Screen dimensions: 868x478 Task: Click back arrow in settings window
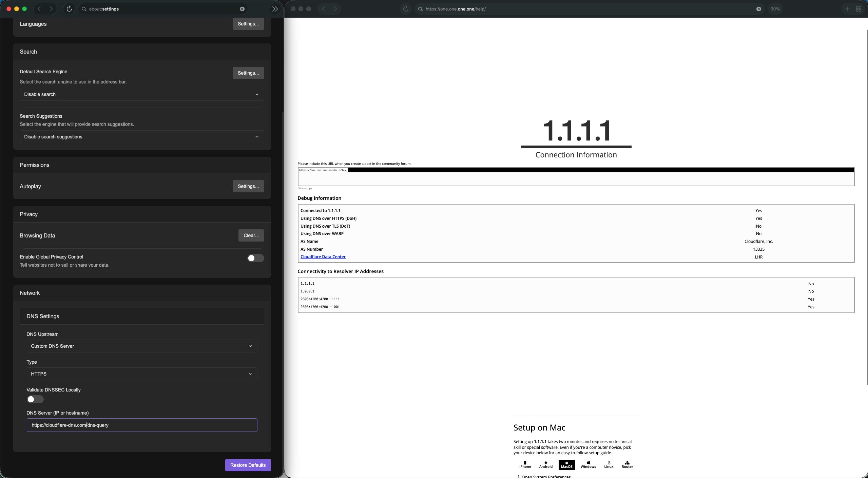(39, 9)
